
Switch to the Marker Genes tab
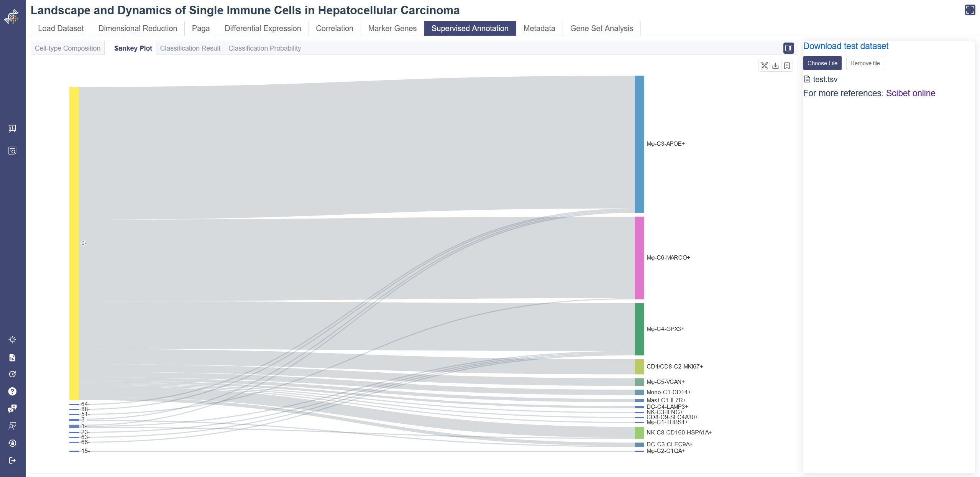pyautogui.click(x=392, y=28)
